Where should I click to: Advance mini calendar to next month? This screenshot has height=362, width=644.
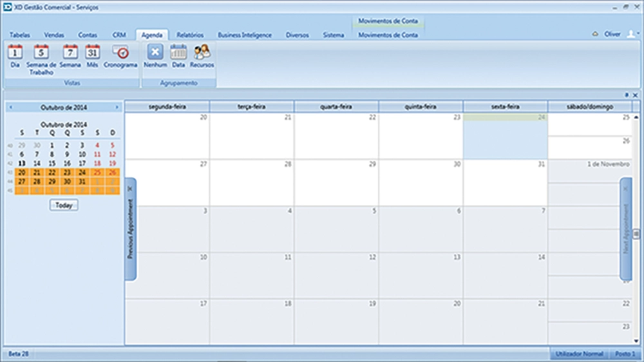point(117,107)
